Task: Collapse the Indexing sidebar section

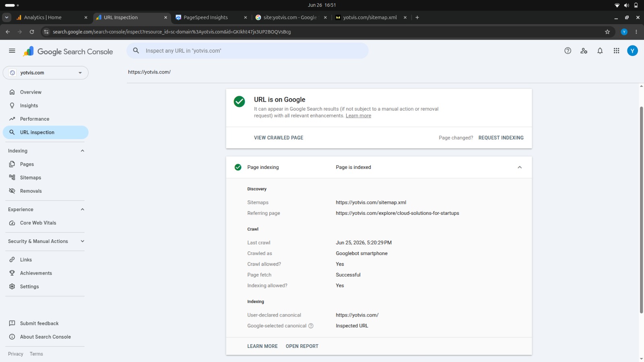Action: 83,151
